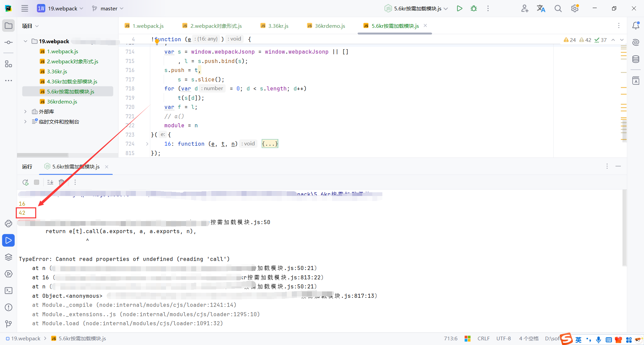The image size is (644, 345).
Task: Open the main hamburger menu
Action: pos(24,8)
